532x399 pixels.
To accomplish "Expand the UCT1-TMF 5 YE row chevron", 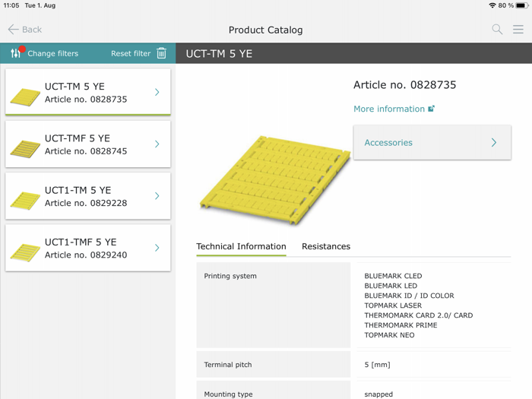I will coord(157,248).
